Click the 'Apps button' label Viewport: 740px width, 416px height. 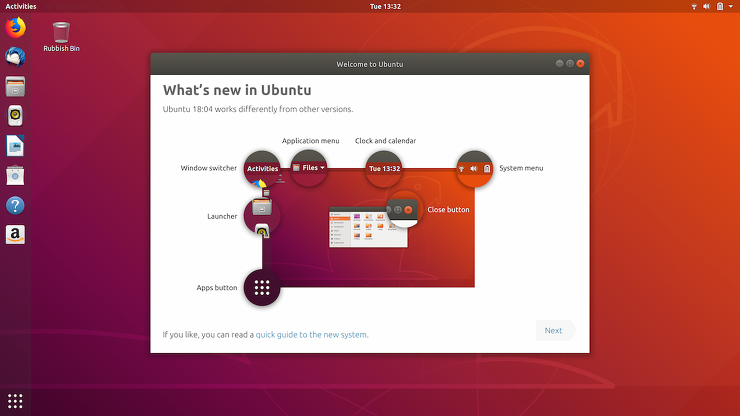pos(217,288)
